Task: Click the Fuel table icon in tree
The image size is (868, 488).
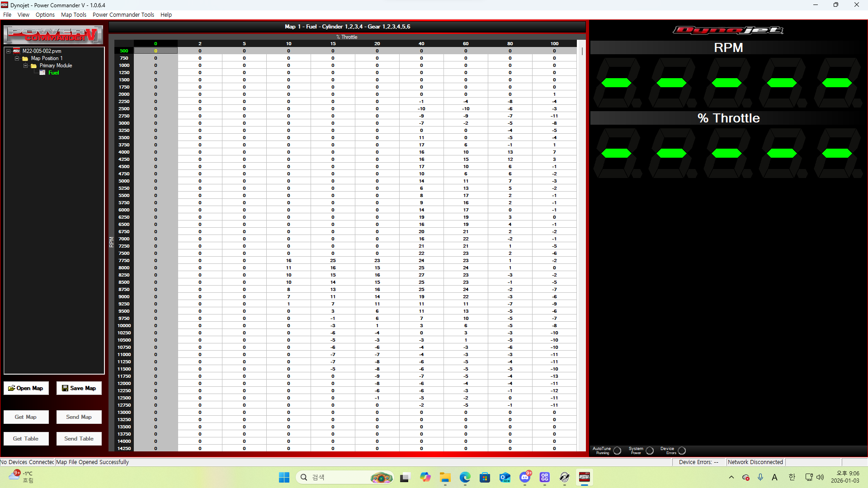Action: (x=42, y=73)
